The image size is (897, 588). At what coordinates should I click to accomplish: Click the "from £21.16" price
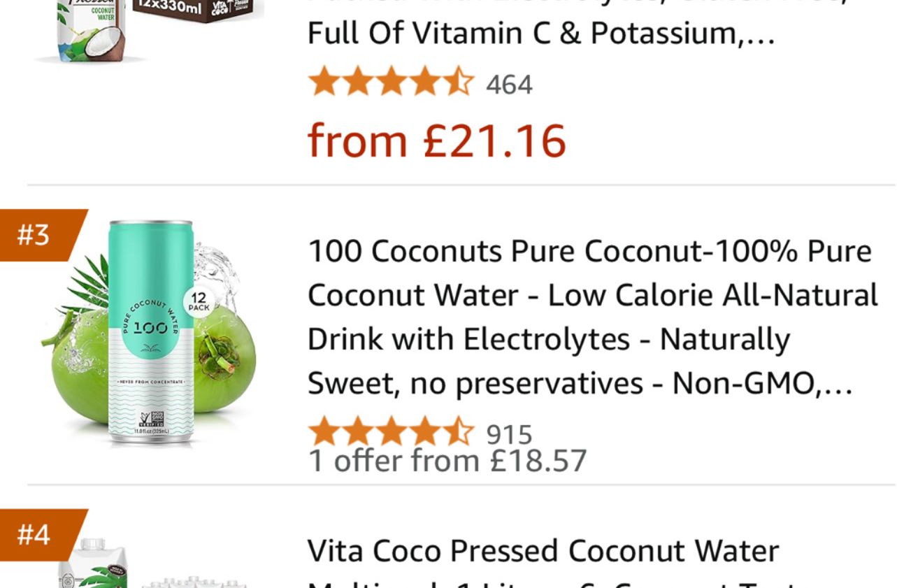(436, 141)
